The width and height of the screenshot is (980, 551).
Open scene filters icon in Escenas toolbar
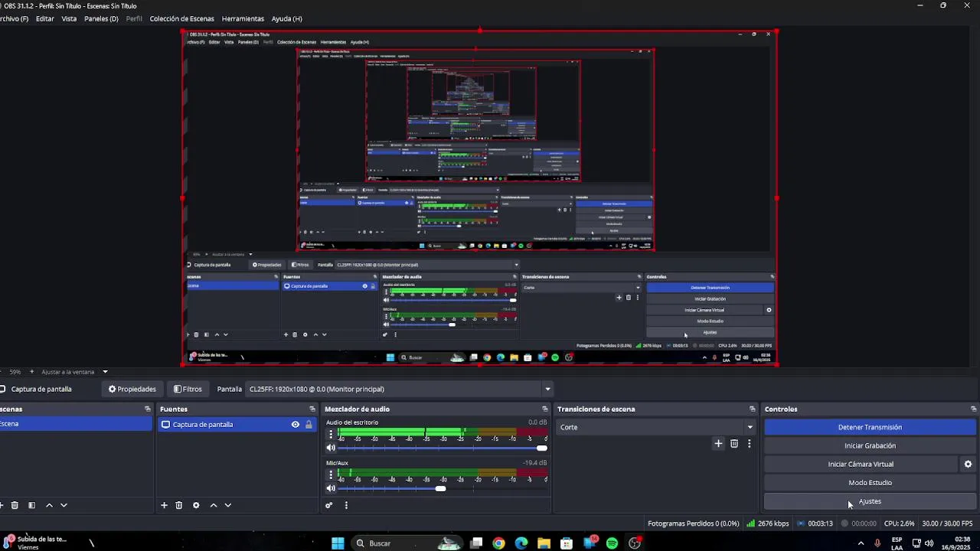(x=31, y=505)
